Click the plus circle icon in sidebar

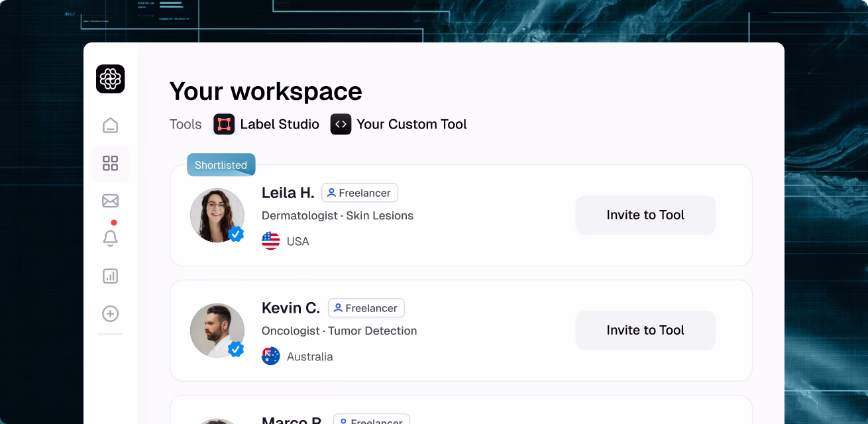click(x=110, y=313)
